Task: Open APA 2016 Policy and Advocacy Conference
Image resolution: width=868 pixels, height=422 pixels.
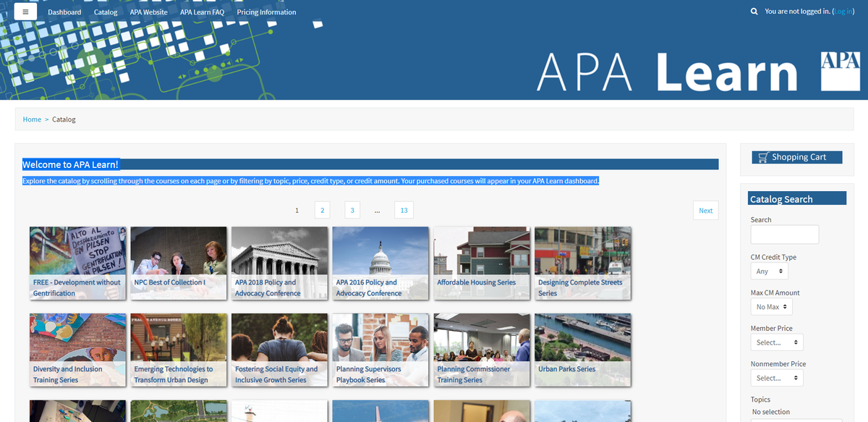Action: coord(380,263)
